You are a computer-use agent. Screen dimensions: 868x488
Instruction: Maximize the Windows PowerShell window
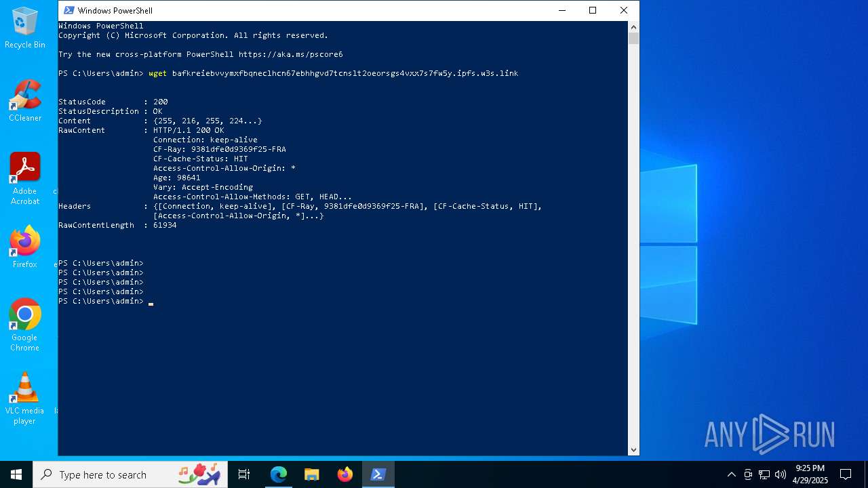pos(593,10)
